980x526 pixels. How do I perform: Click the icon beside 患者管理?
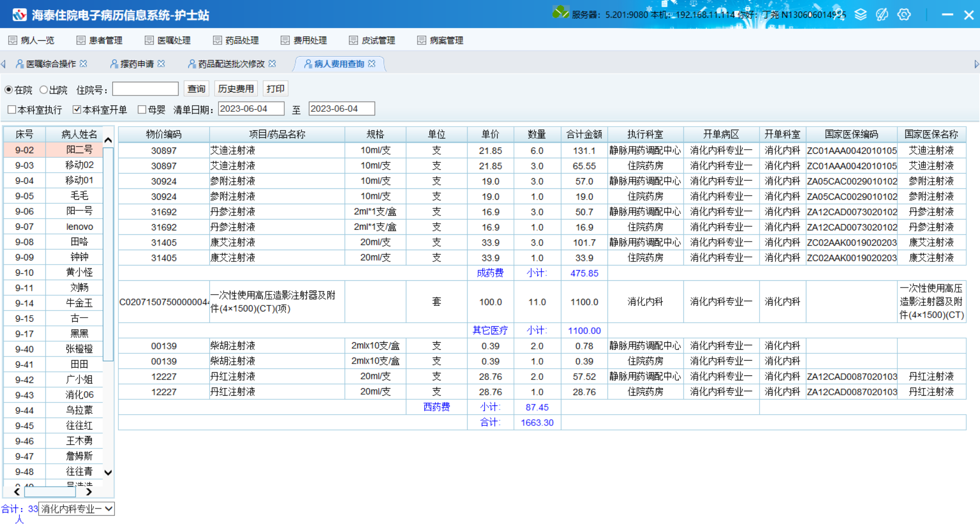tap(81, 40)
